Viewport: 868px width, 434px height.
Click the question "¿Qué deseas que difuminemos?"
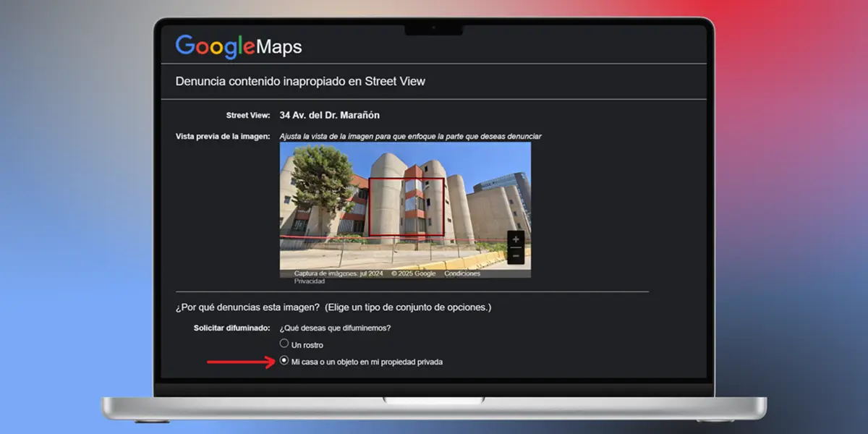[336, 328]
